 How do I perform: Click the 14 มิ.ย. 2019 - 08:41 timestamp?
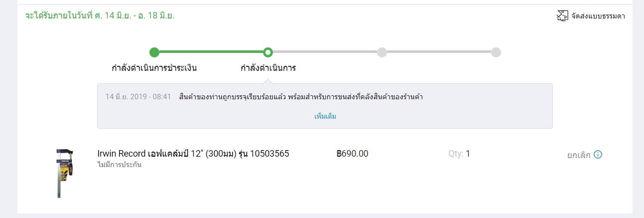[138, 96]
